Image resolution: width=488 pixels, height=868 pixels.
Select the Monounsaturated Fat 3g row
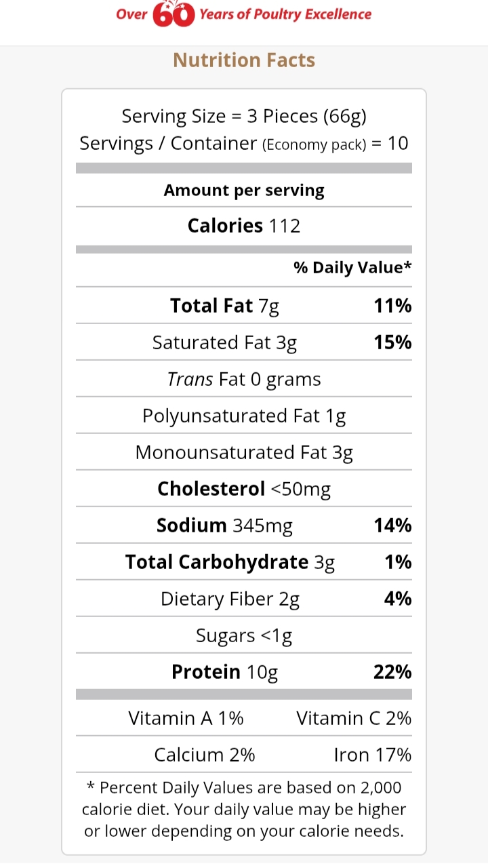(x=244, y=452)
